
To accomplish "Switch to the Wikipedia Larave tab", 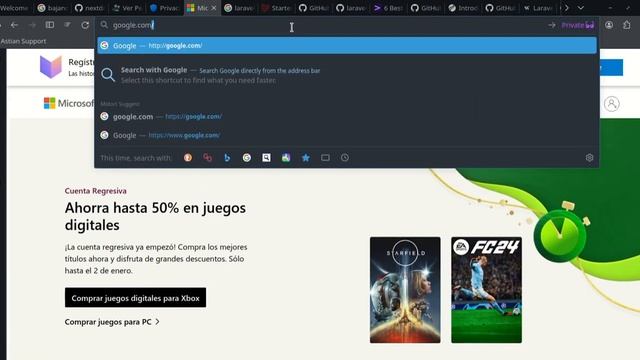I will 538,8.
